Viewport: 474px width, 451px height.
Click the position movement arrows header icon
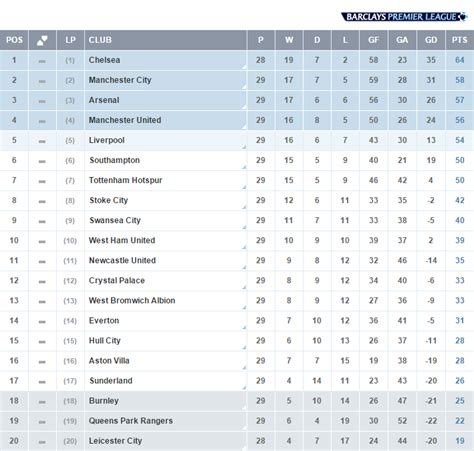pos(42,40)
